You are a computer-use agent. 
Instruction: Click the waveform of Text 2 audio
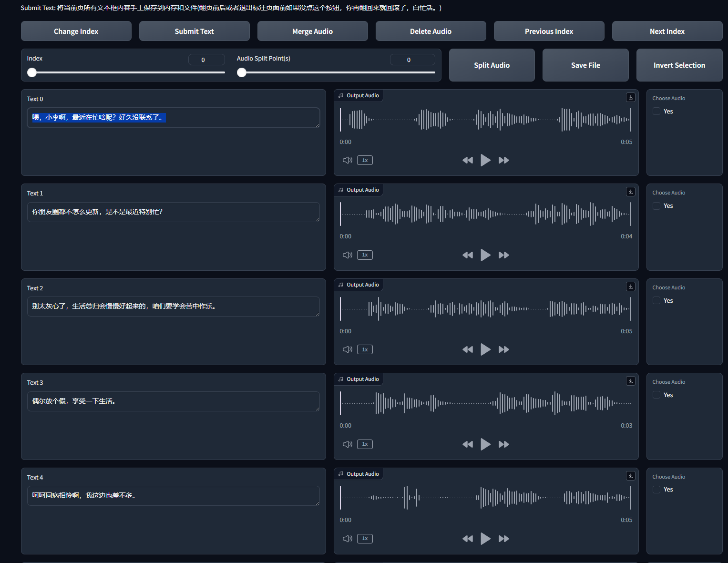click(x=485, y=309)
